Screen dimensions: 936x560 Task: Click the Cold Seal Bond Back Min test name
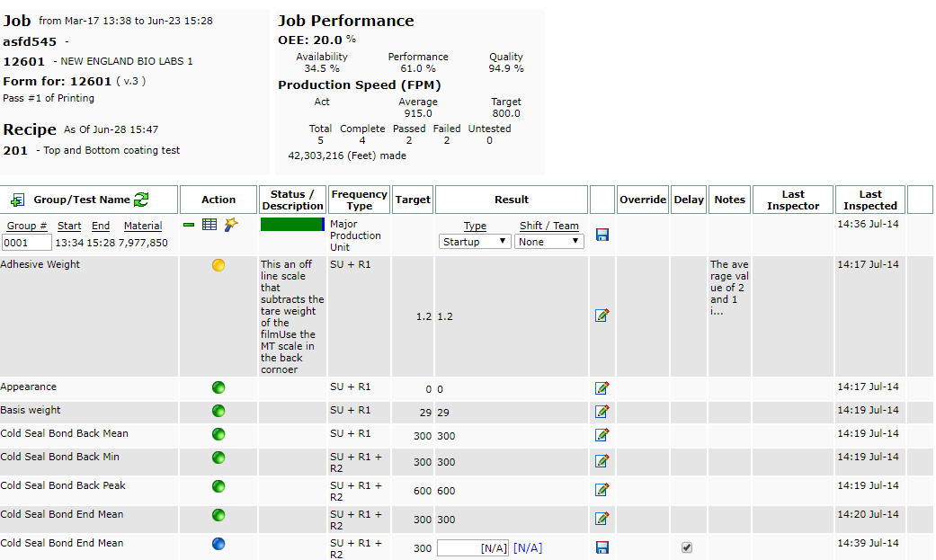coord(59,457)
